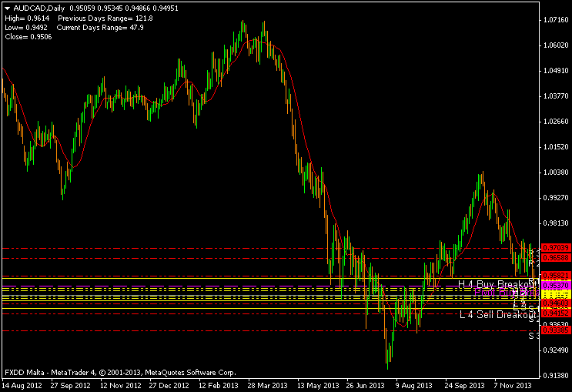Viewport: 572px width, 392px height.
Task: Click the red 0.97039 price tag
Action: click(554, 248)
